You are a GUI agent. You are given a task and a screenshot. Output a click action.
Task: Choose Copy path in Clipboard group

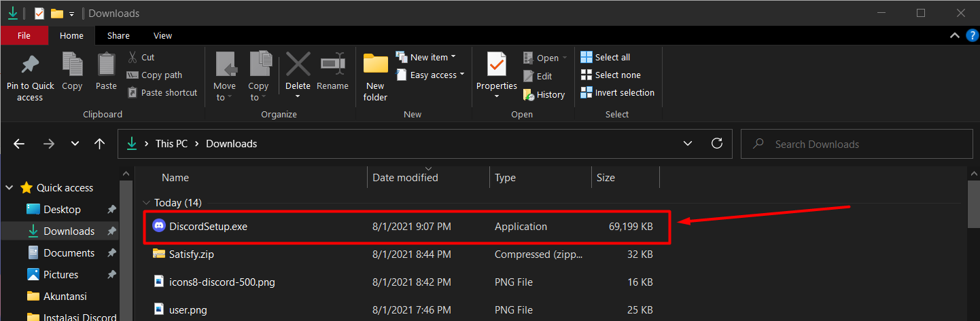pyautogui.click(x=154, y=75)
